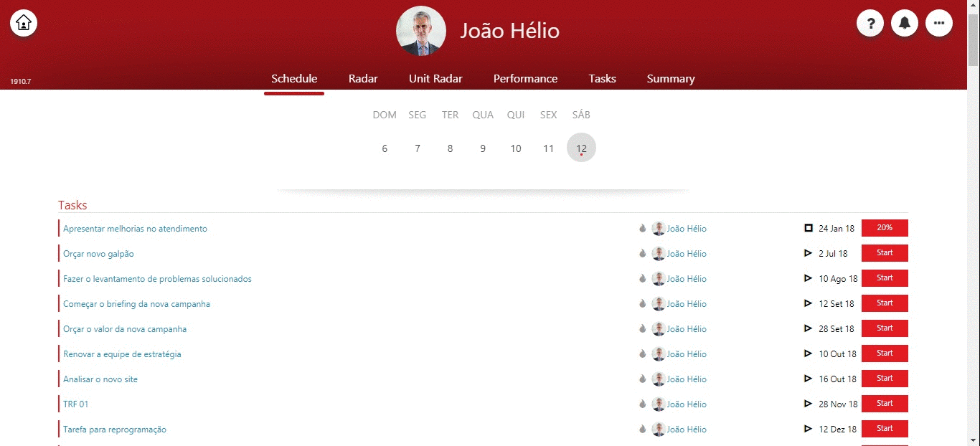
Task: Open notifications bell icon
Action: click(x=905, y=23)
